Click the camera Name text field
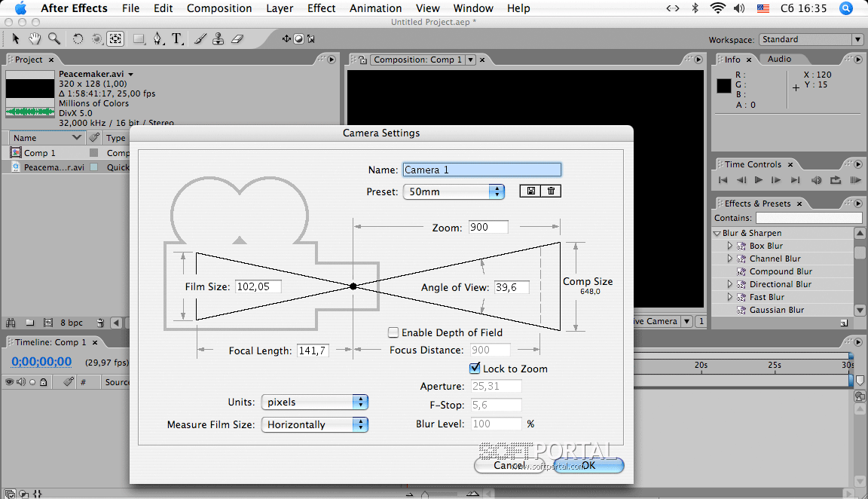 pos(481,170)
